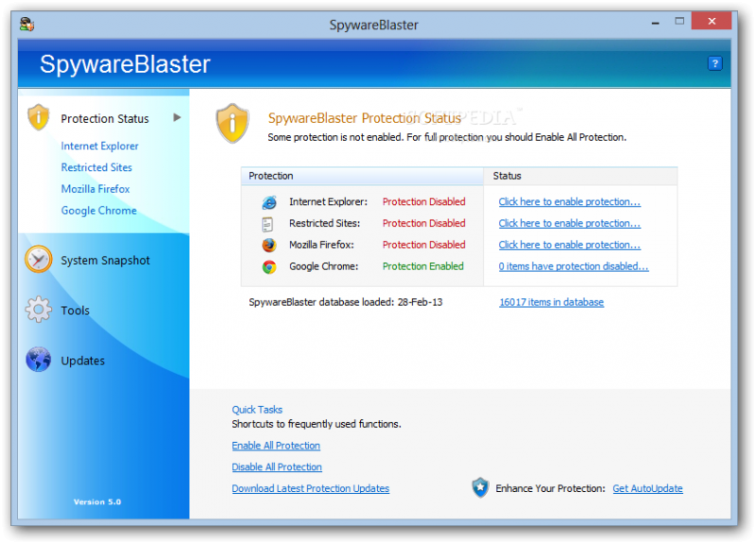Click the Status column header
This screenshot has width=756, height=544.
[x=580, y=176]
